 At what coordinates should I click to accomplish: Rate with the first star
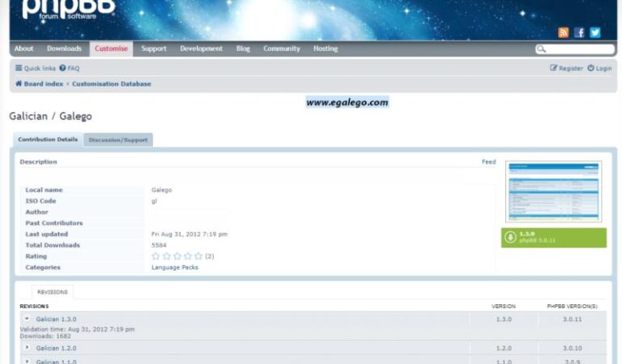tap(155, 256)
